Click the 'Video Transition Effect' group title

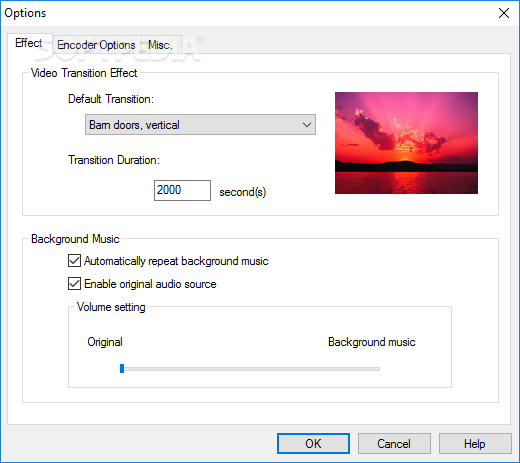point(84,73)
